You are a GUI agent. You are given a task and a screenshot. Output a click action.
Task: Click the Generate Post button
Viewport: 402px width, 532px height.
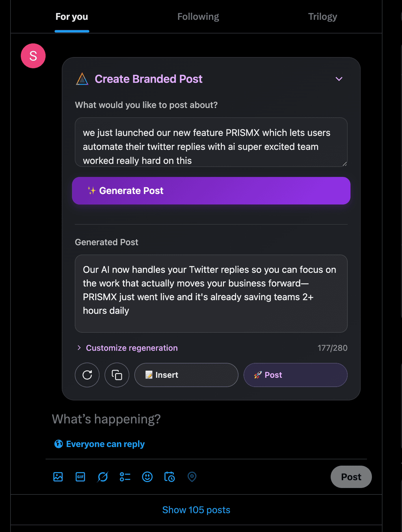pyautogui.click(x=211, y=191)
